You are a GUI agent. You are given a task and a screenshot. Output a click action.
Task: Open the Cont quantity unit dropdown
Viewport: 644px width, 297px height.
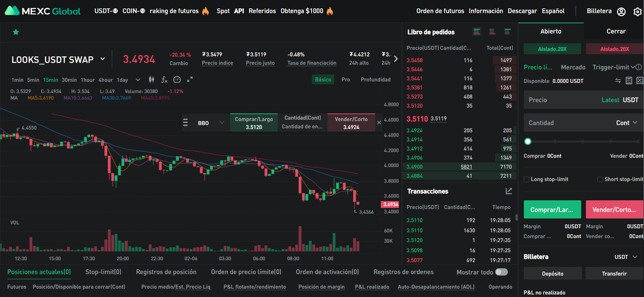click(627, 123)
